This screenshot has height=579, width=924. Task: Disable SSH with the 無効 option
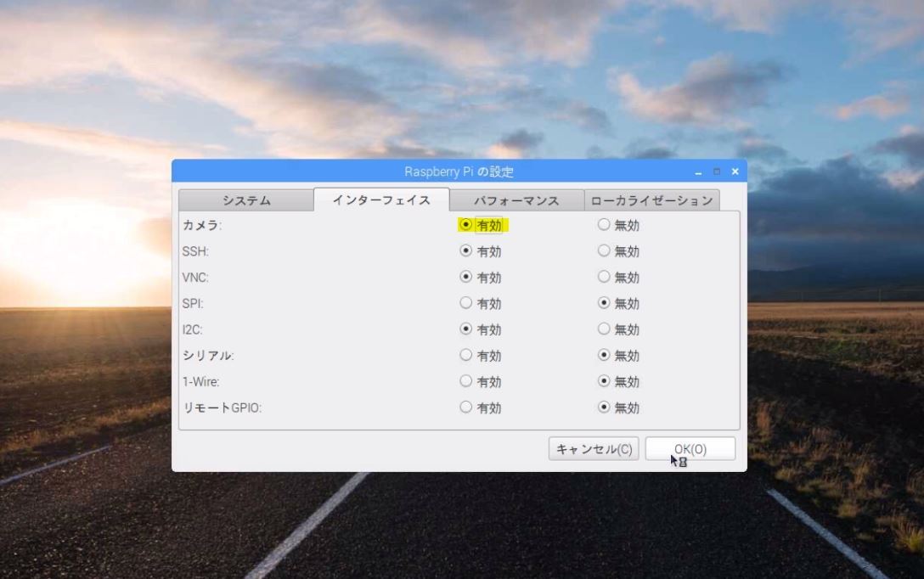pos(604,251)
